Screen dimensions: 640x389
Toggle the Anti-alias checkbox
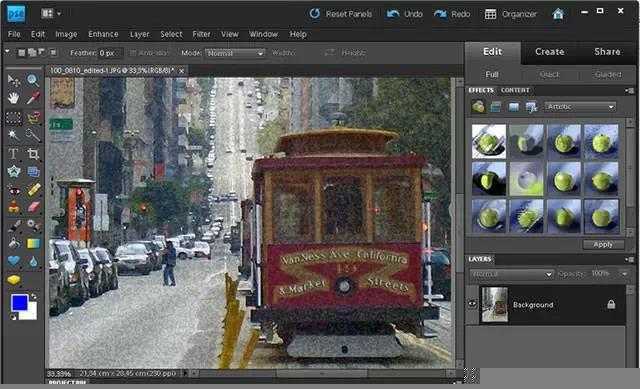point(133,53)
